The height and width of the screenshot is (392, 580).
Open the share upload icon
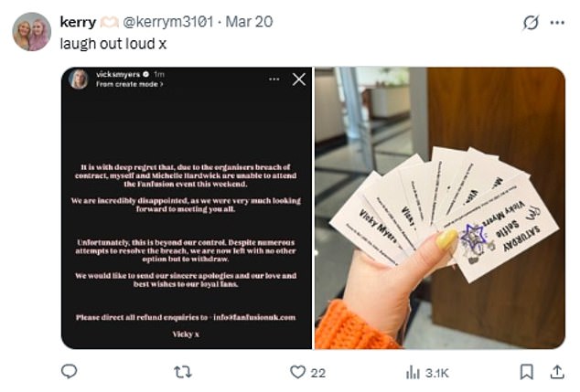(556, 371)
